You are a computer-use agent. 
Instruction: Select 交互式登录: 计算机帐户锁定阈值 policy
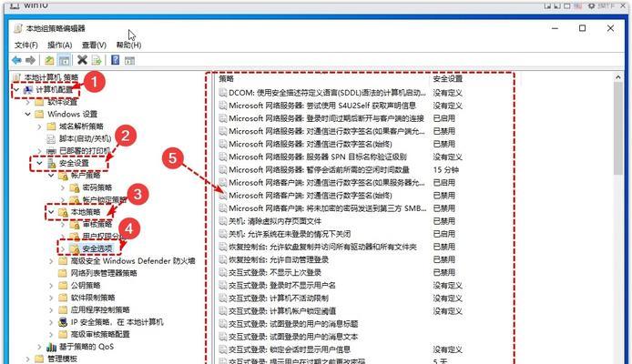(x=282, y=311)
